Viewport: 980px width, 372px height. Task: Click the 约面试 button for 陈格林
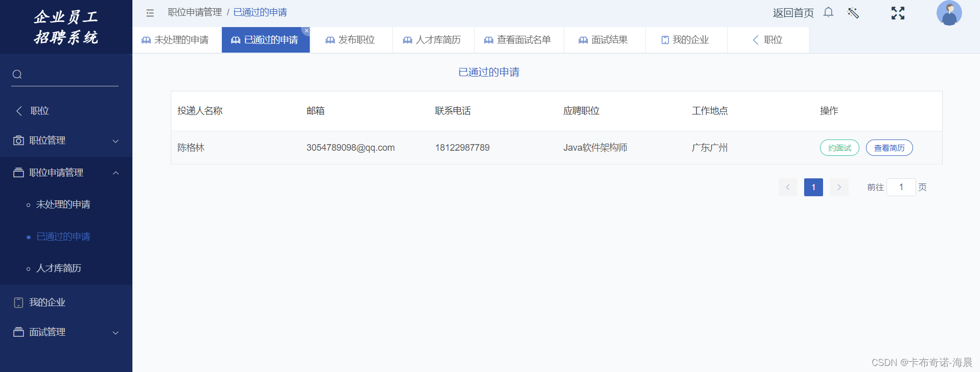(x=839, y=148)
